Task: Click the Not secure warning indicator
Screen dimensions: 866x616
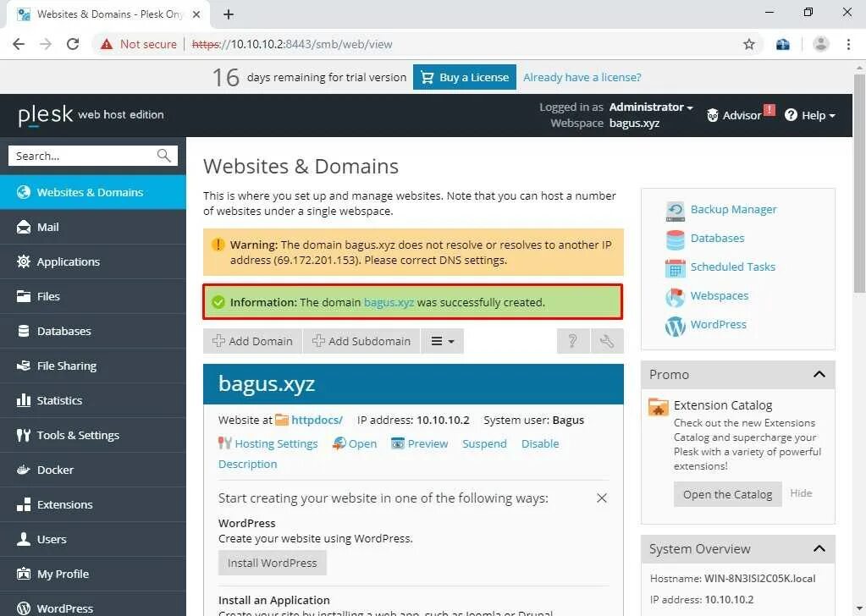Action: pyautogui.click(x=138, y=44)
